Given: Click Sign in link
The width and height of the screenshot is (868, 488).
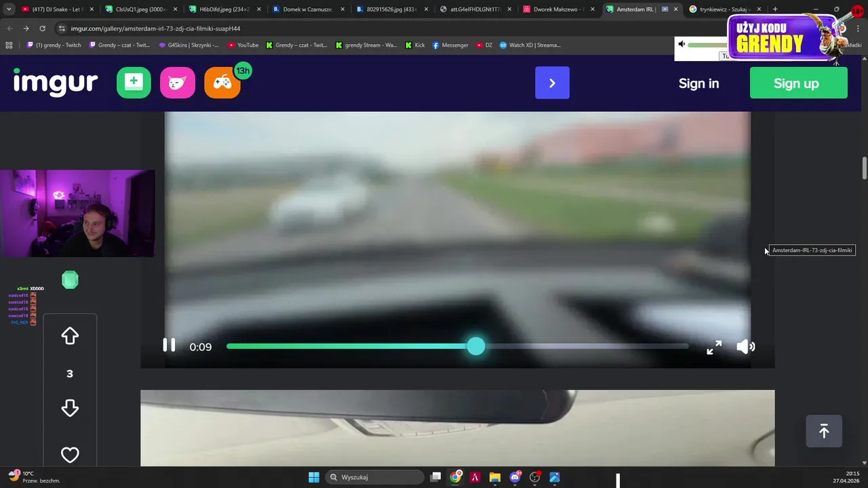Looking at the screenshot, I should (698, 83).
